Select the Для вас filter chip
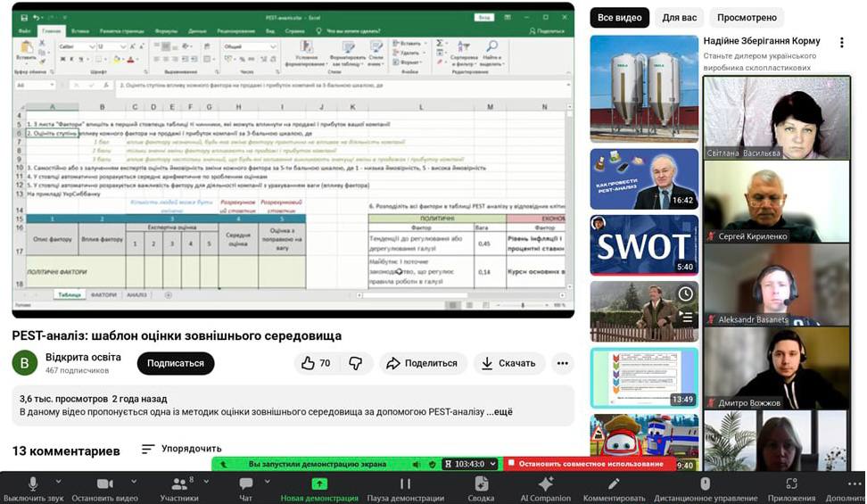The image size is (867, 504). [x=680, y=17]
